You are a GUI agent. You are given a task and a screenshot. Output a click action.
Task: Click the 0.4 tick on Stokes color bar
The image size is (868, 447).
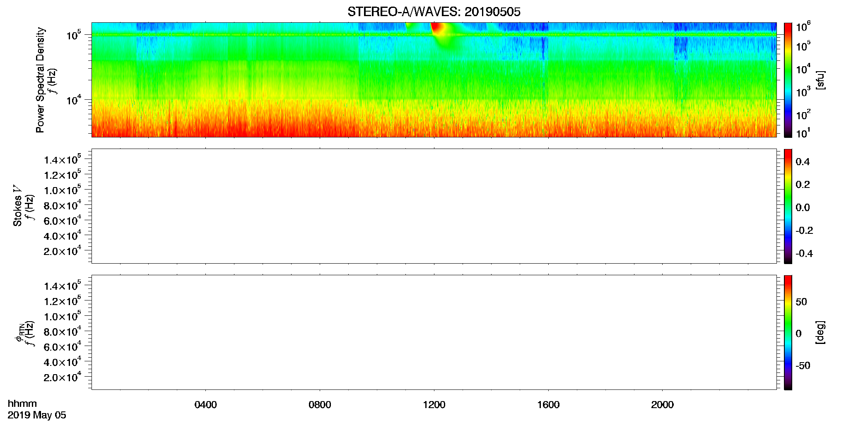(x=803, y=162)
